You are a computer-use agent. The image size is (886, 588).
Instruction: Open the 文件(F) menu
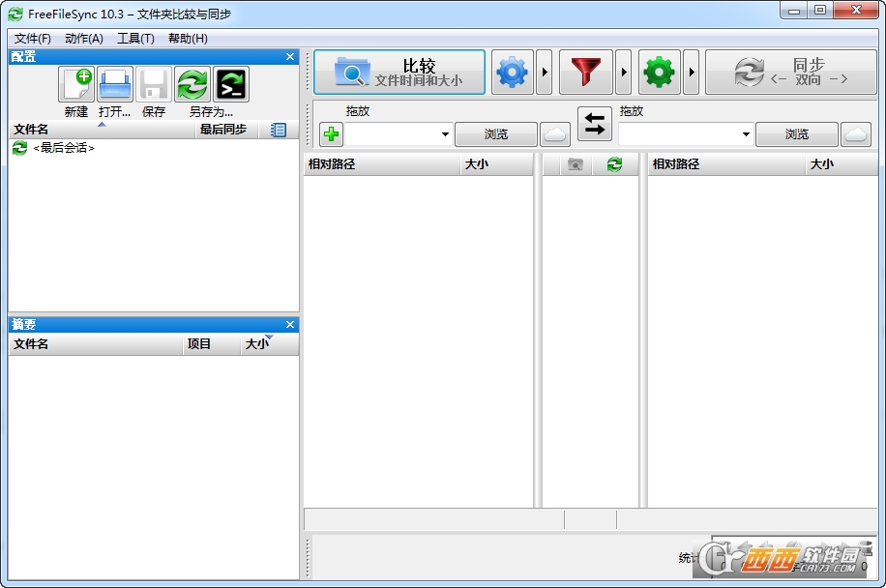[32, 39]
